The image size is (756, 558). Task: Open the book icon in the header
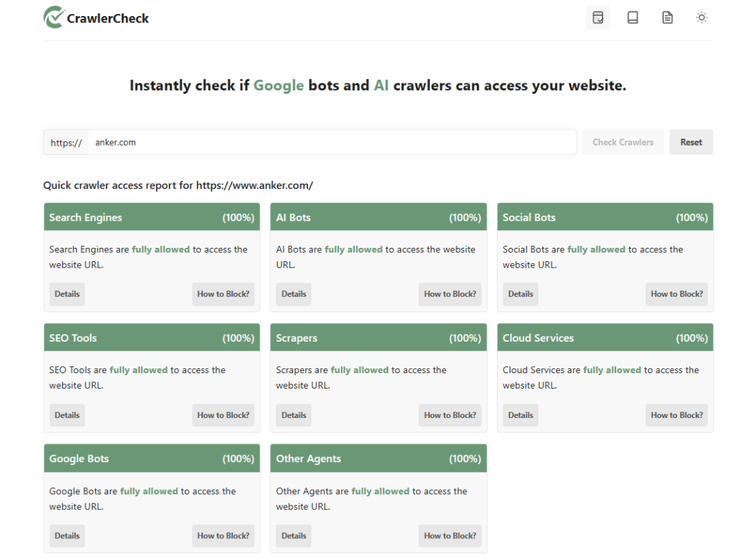(633, 18)
